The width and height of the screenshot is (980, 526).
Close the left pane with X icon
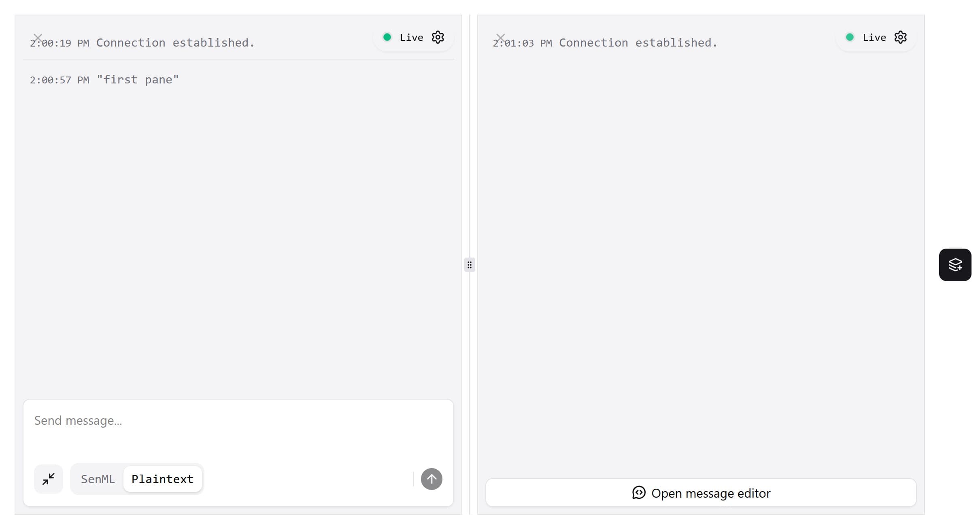(38, 38)
